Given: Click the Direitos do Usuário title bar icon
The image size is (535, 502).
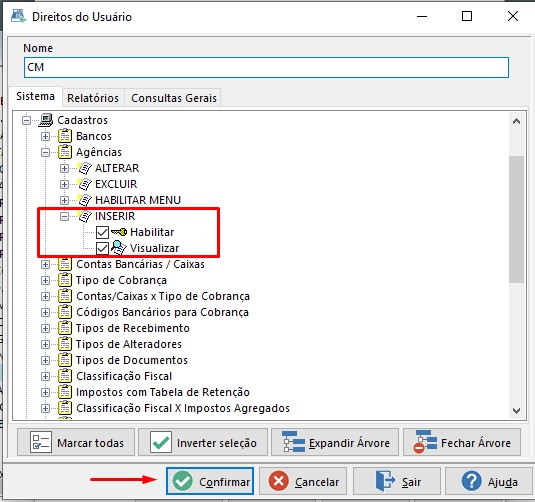Looking at the screenshot, I should (18, 16).
